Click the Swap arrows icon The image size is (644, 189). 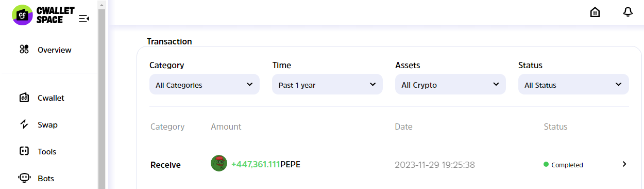24,124
